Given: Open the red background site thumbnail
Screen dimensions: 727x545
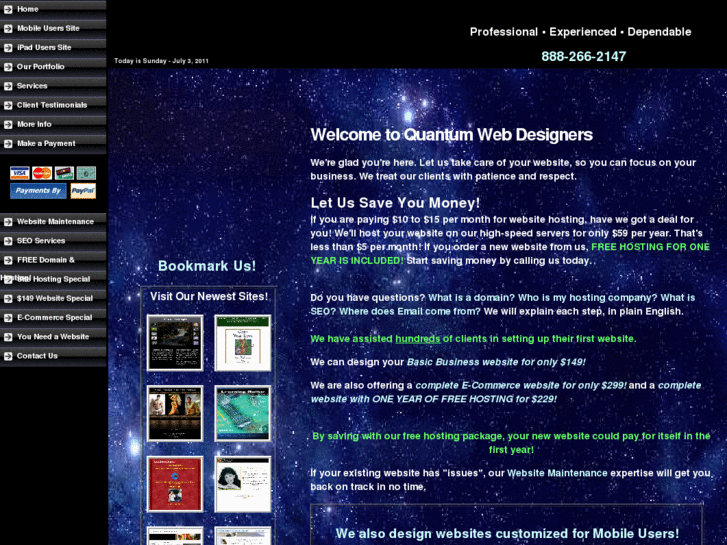Looking at the screenshot, I should pos(175,484).
